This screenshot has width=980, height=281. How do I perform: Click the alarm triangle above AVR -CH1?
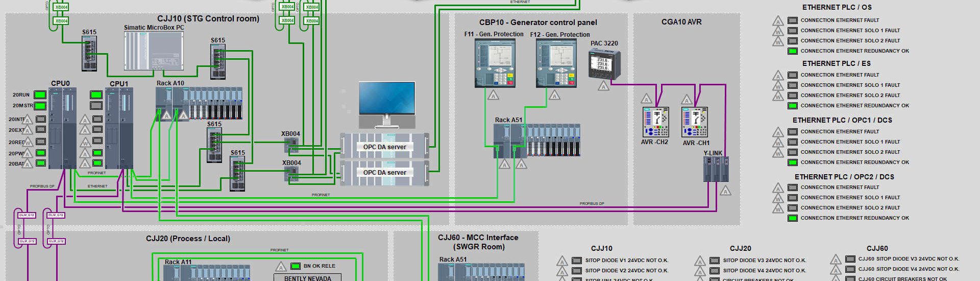(687, 99)
